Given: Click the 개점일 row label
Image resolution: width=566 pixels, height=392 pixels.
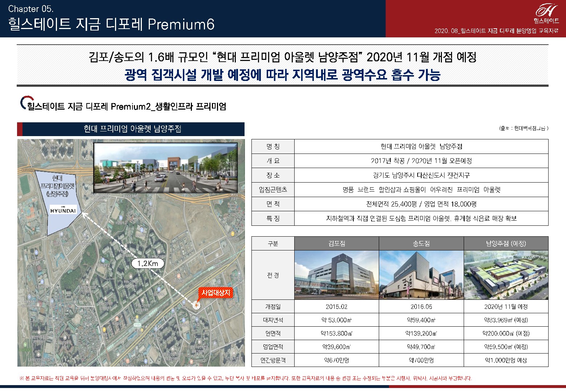Looking at the screenshot, I should pyautogui.click(x=273, y=307).
